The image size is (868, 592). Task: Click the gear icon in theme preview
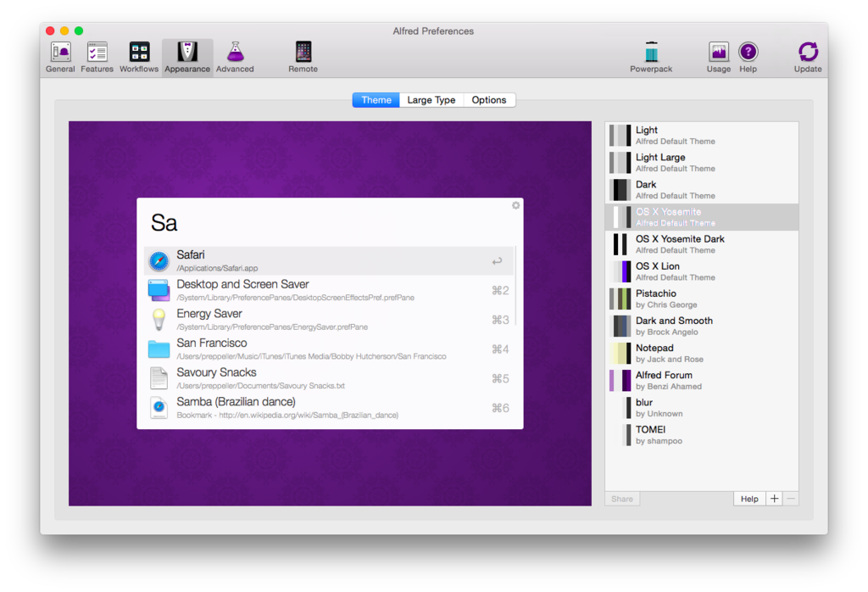coord(515,205)
